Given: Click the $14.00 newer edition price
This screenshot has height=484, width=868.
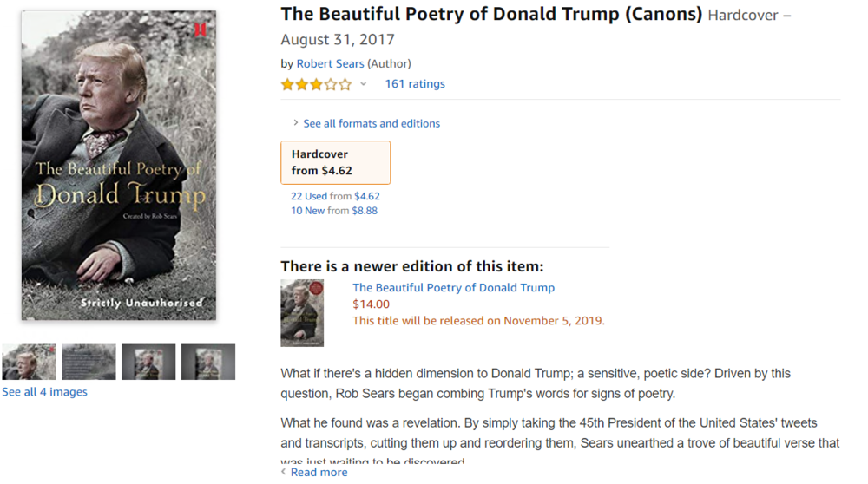Looking at the screenshot, I should pos(371,304).
